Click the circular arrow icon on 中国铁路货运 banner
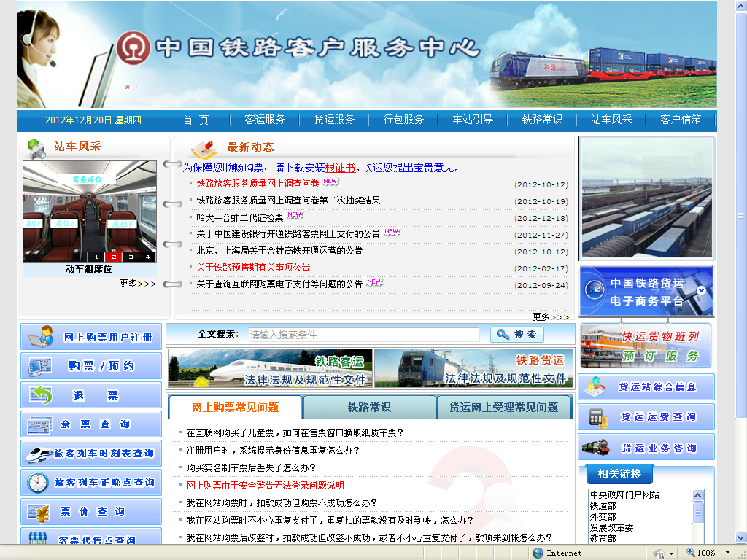747x560 pixels. [595, 290]
